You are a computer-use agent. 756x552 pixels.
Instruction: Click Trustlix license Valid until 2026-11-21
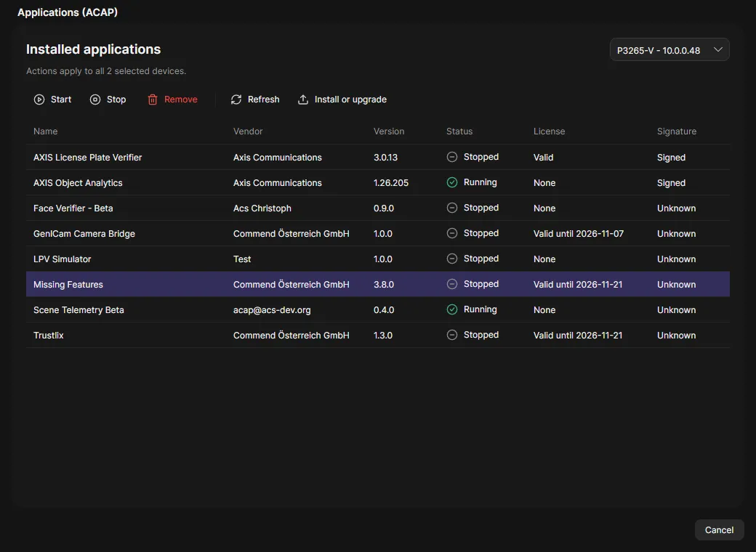578,336
